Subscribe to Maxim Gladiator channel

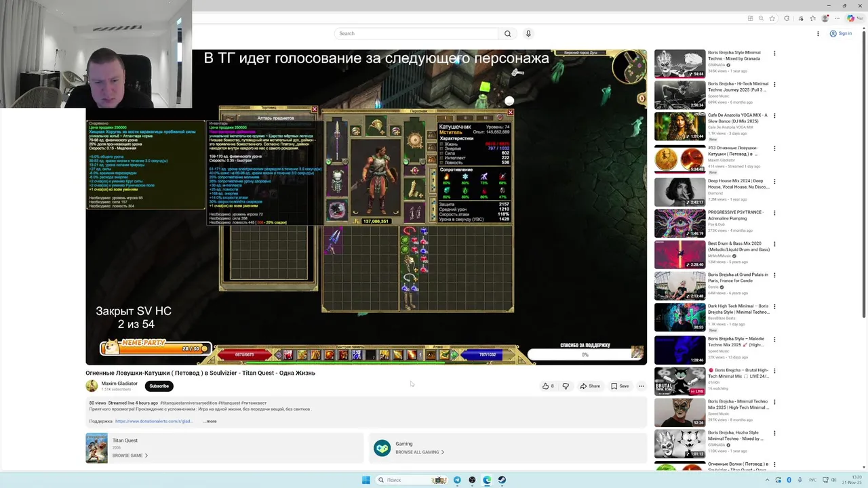coord(159,386)
